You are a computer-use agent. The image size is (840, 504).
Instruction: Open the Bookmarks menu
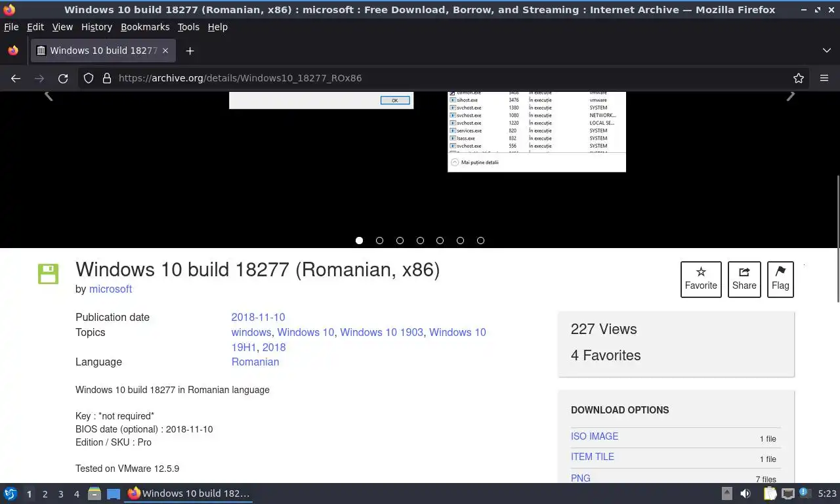tap(145, 27)
